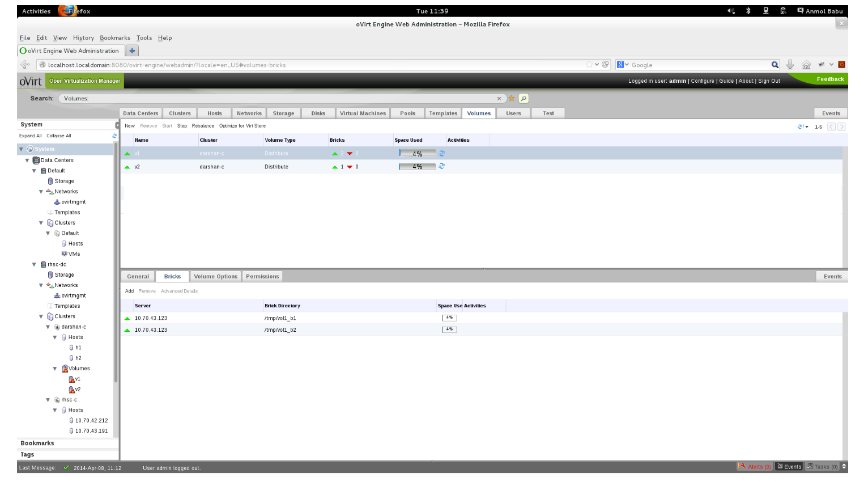This screenshot has width=868, height=482.
Task: Select volume v2 icon in the tree
Action: click(72, 390)
